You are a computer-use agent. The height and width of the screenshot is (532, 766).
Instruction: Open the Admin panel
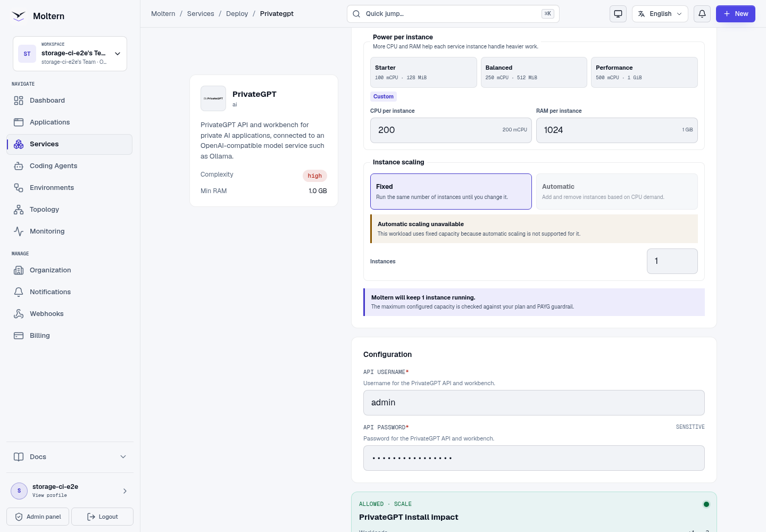38,517
